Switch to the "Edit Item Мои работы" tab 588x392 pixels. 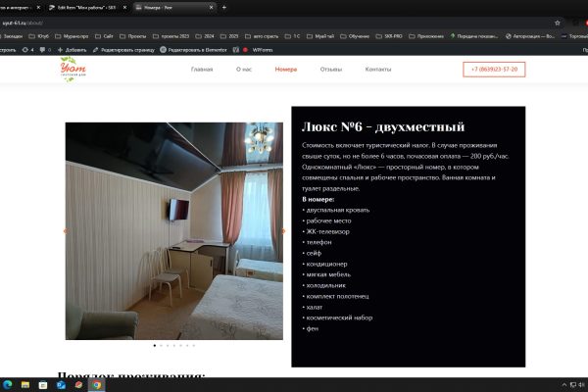[86, 7]
